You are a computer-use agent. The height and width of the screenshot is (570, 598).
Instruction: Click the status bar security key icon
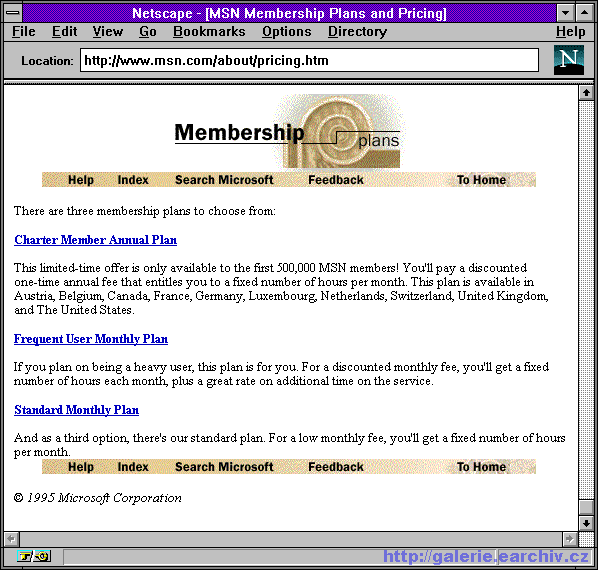[24, 556]
